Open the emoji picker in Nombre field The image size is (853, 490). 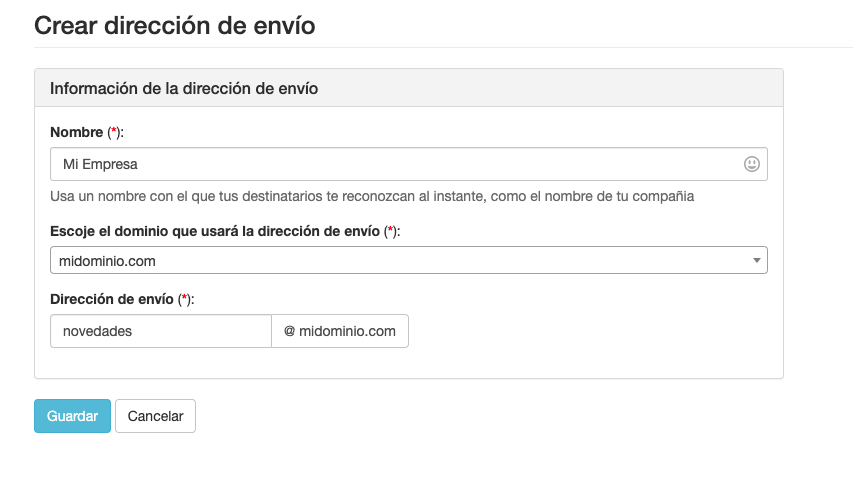pos(752,164)
